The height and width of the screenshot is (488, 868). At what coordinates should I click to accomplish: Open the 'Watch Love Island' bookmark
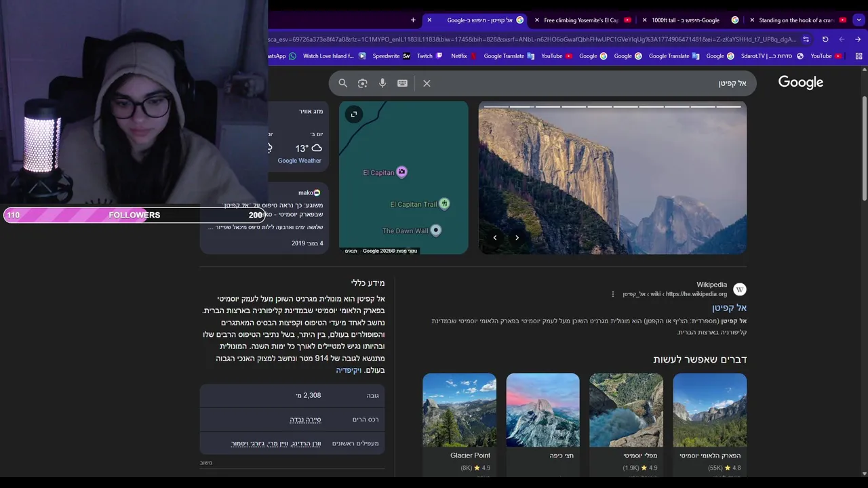(334, 56)
